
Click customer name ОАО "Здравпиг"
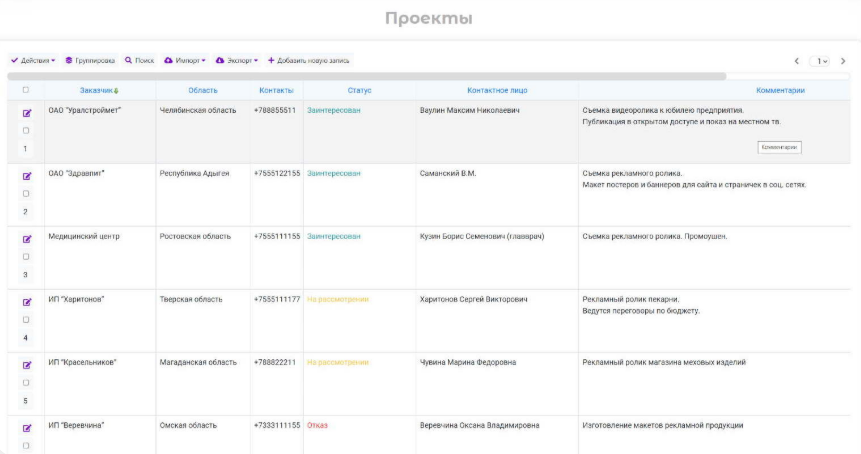pyautogui.click(x=76, y=173)
